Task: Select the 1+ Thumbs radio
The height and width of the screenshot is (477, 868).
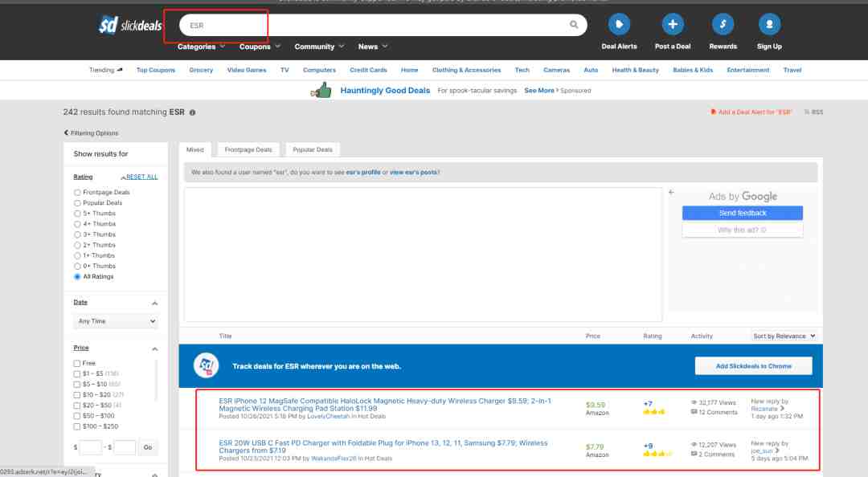Action: tap(77, 255)
